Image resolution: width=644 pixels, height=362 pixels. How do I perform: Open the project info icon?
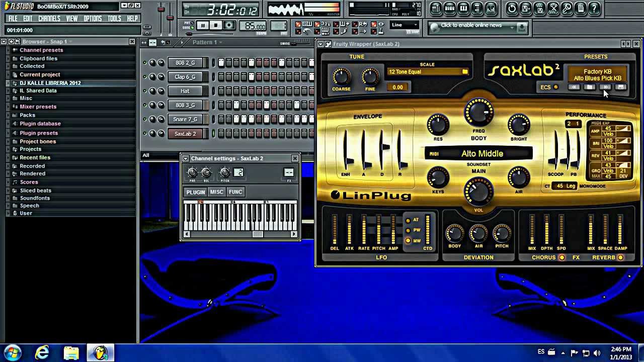pos(581,9)
